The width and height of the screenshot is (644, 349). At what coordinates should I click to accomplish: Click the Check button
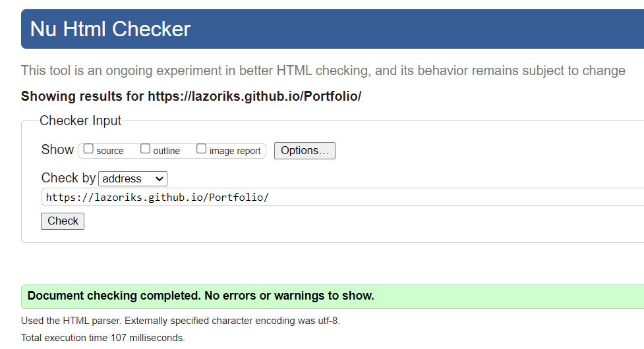point(63,221)
